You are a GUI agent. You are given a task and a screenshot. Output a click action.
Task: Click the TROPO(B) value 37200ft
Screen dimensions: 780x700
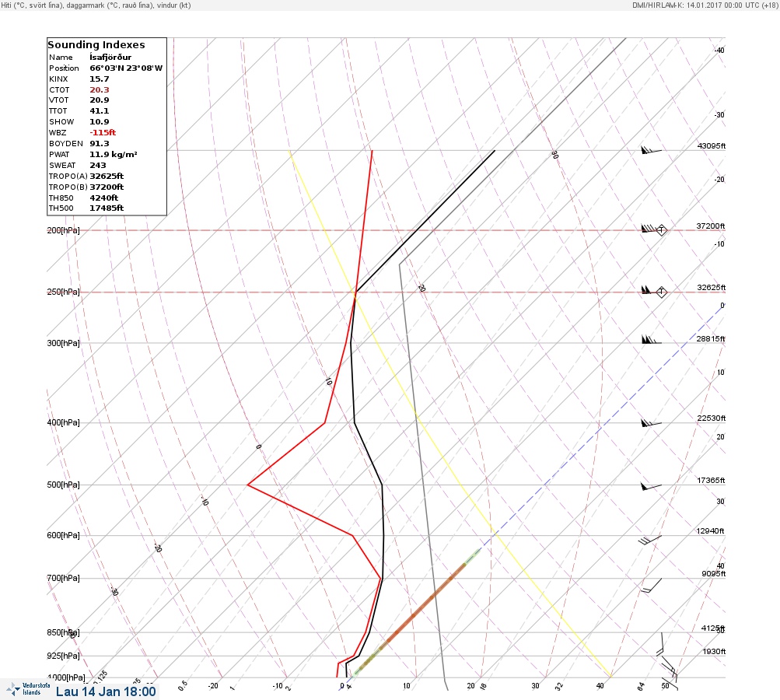pyautogui.click(x=107, y=187)
